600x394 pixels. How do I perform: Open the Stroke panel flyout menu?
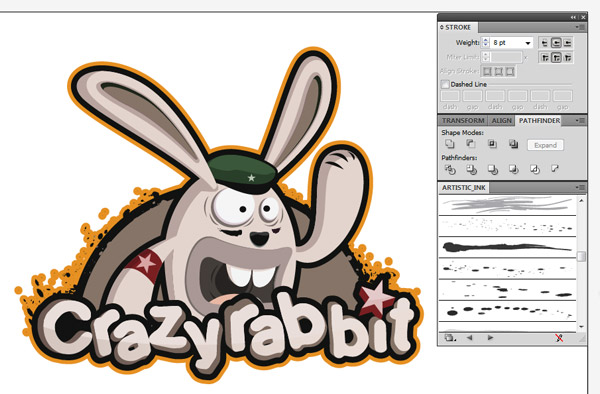coord(580,27)
